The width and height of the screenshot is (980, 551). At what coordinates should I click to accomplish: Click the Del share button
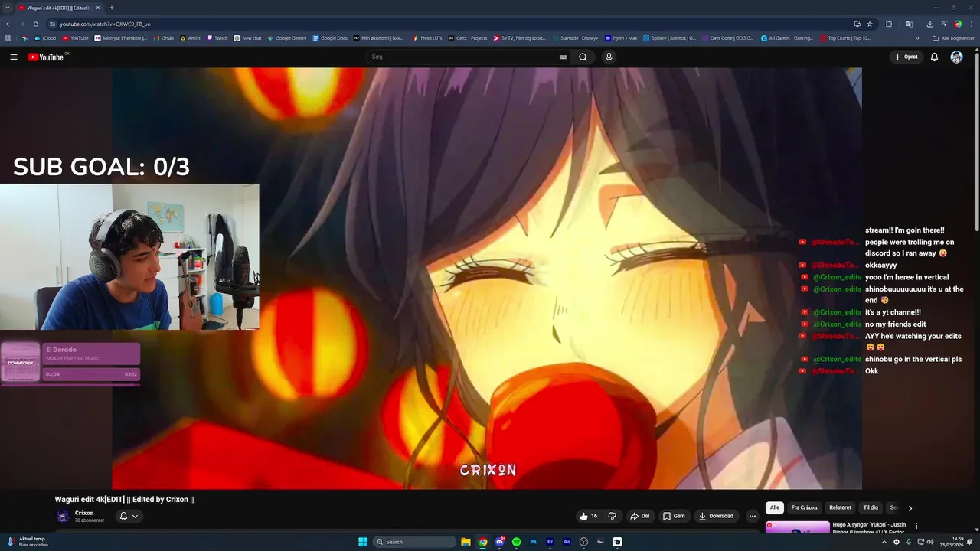[639, 516]
